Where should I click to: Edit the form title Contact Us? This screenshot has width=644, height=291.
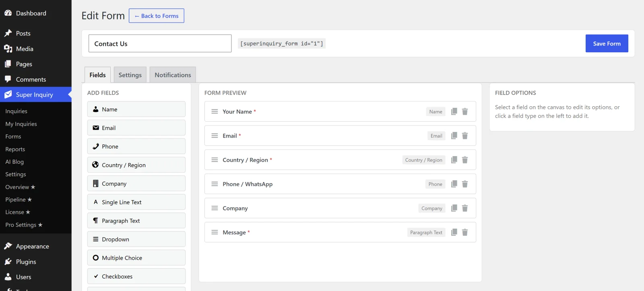pyautogui.click(x=160, y=43)
